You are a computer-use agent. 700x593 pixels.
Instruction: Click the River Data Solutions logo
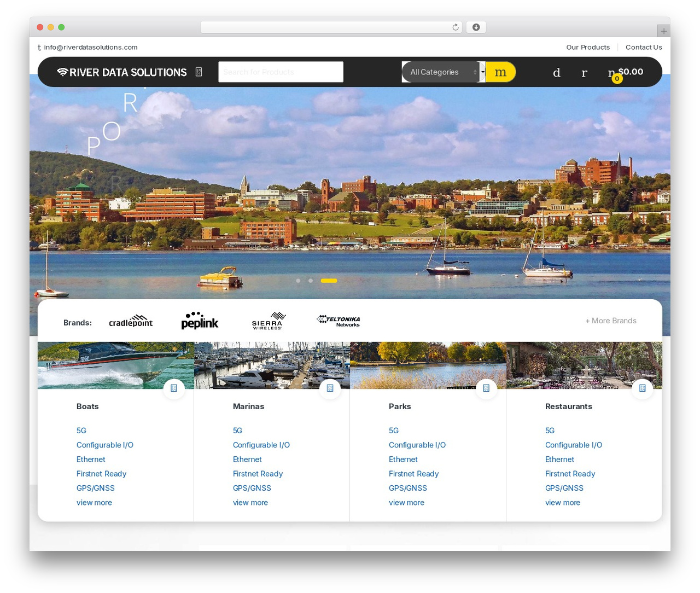tap(121, 72)
